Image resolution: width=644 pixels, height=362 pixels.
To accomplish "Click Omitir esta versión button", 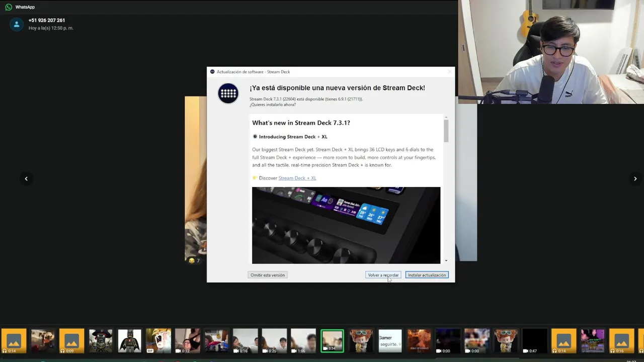I will coord(268,275).
